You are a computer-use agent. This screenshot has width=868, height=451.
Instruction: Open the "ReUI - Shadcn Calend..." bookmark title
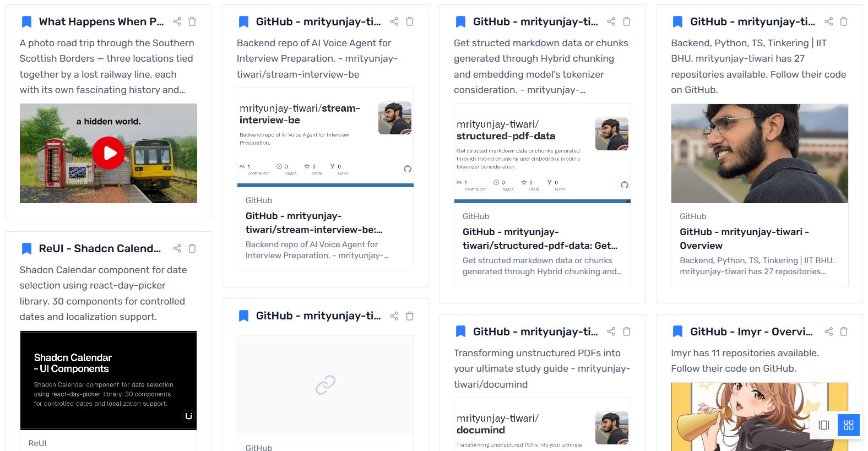pos(100,249)
